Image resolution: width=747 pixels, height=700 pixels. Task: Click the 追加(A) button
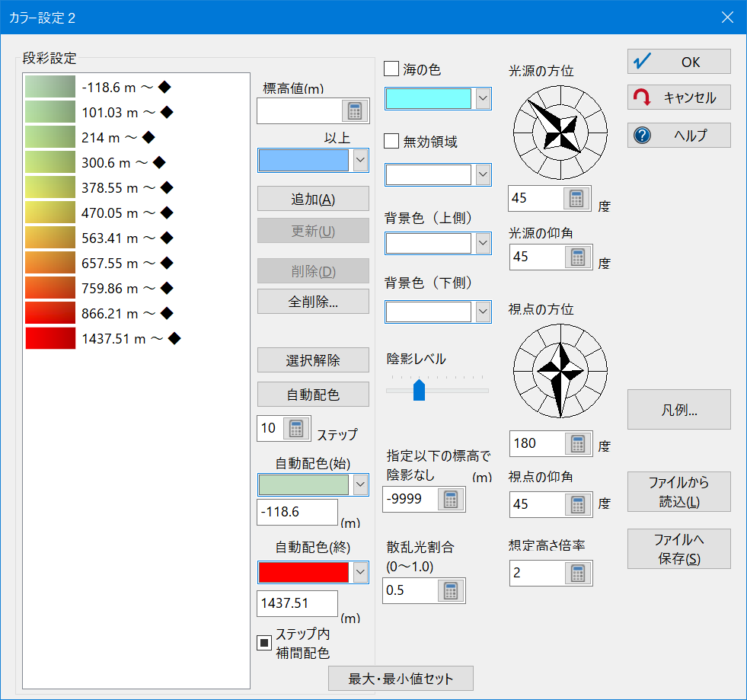[x=313, y=199]
